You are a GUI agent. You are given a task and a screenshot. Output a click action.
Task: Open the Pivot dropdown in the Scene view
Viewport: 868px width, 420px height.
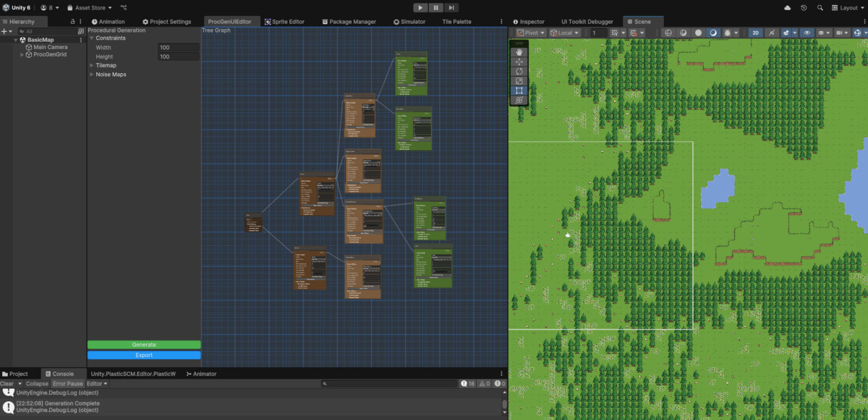(x=530, y=33)
